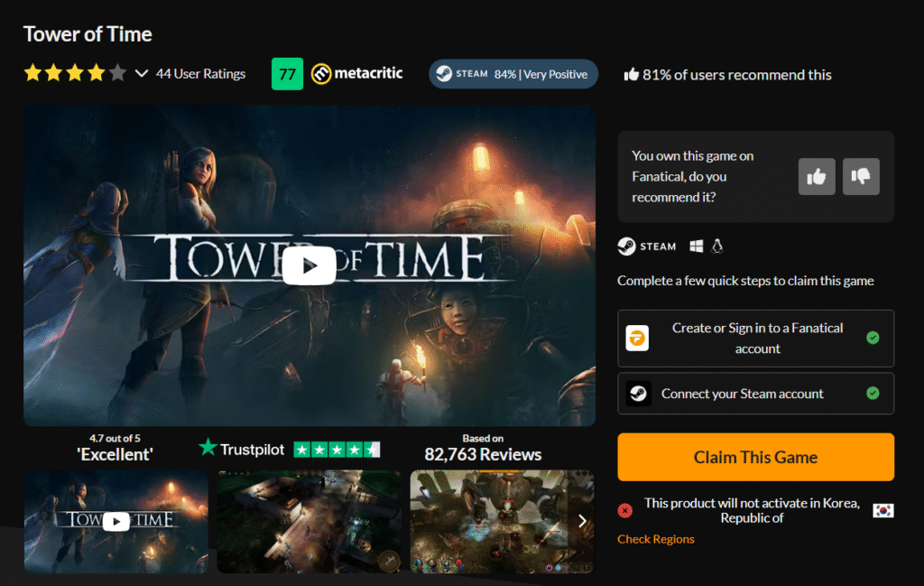
Task: Click the 'Excellent' 4.7 out of 5 text
Action: 115,449
